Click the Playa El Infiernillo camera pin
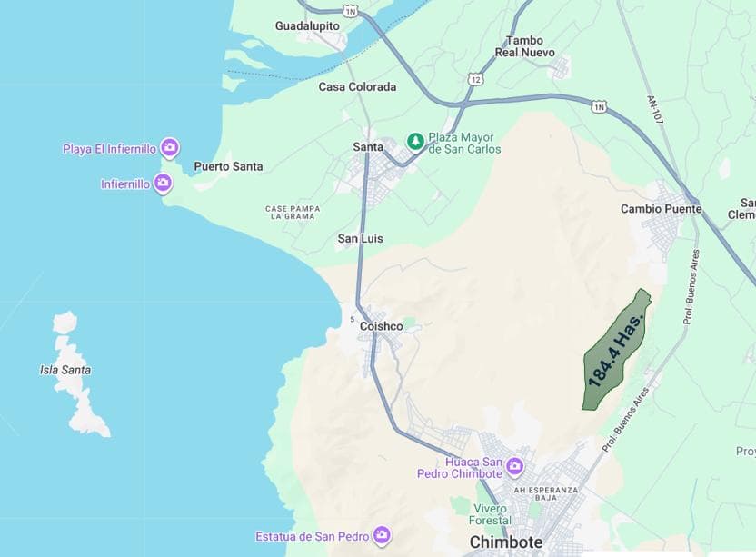Screen dimensions: 756x557 tap(170, 147)
